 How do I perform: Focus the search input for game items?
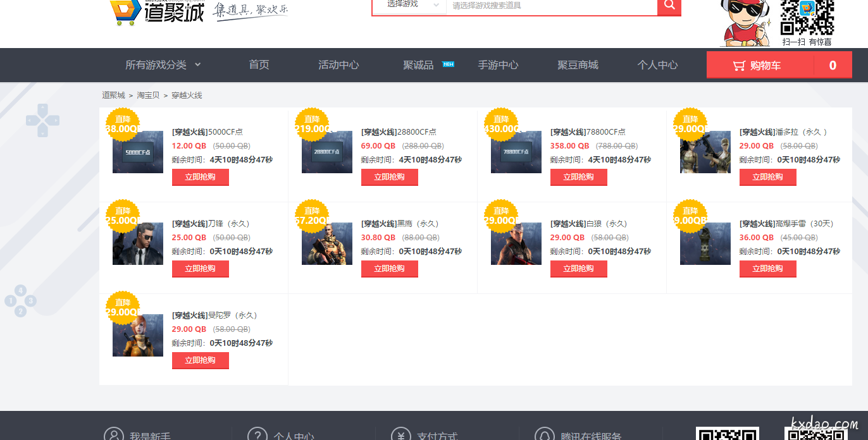[x=550, y=6]
